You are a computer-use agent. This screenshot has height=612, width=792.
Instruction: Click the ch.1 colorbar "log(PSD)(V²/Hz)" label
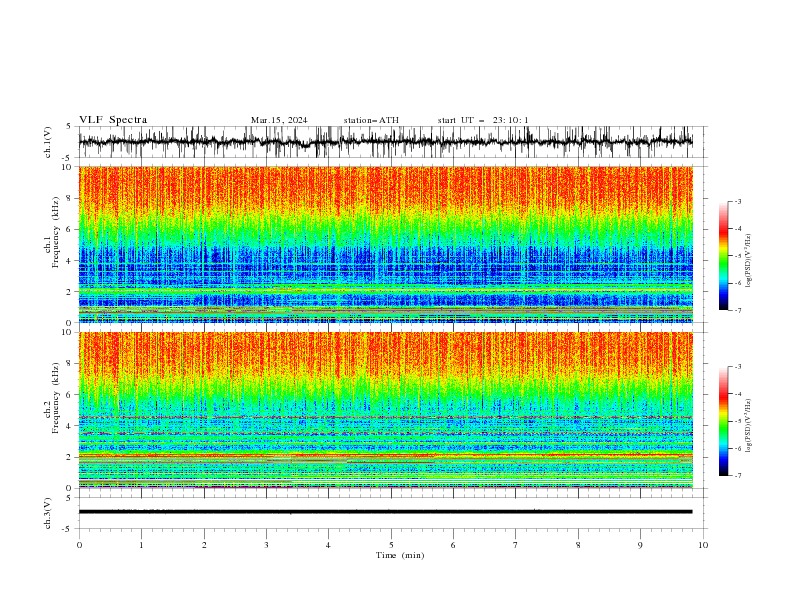point(748,261)
